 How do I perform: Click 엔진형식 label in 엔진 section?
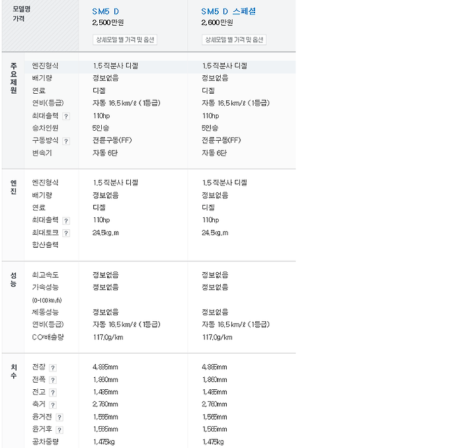[45, 182]
